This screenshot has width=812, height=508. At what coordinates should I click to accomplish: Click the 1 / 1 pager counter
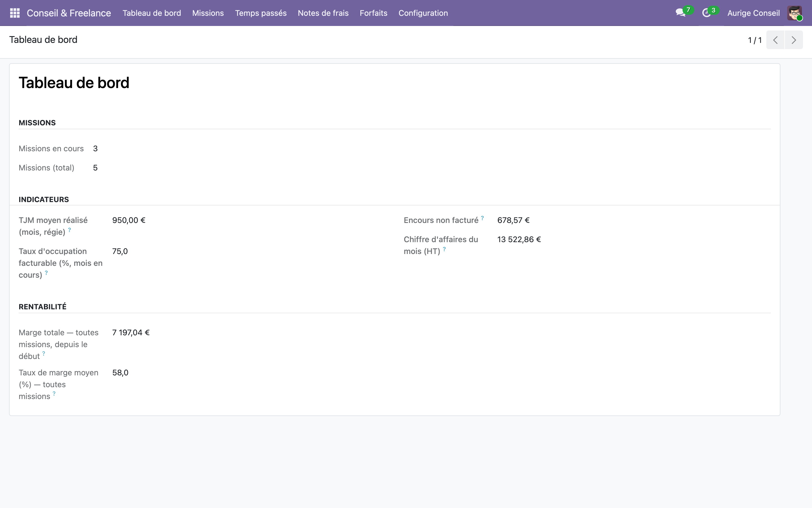[754, 40]
